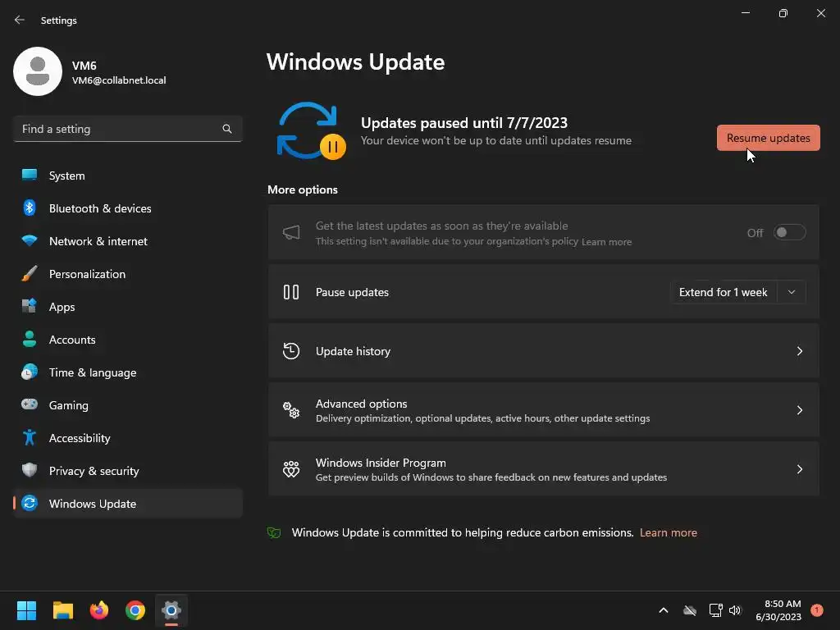The width and height of the screenshot is (840, 630).
Task: Click the VM6 user avatar picture
Action: [38, 71]
